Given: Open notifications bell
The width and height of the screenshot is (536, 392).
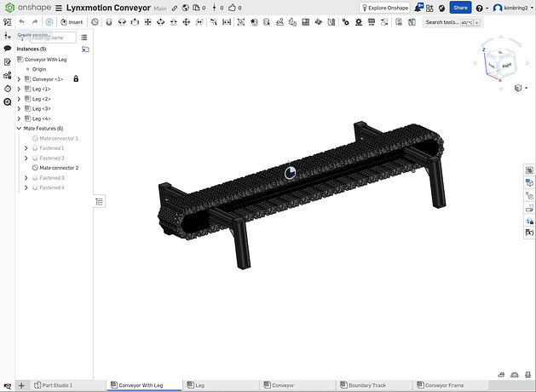Looking at the screenshot, I should pos(418,8).
